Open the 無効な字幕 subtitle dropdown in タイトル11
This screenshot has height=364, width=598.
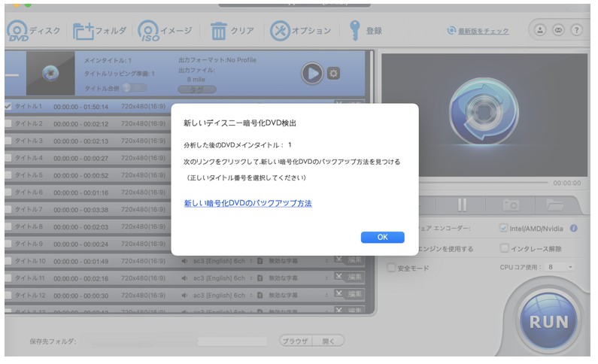(327, 278)
